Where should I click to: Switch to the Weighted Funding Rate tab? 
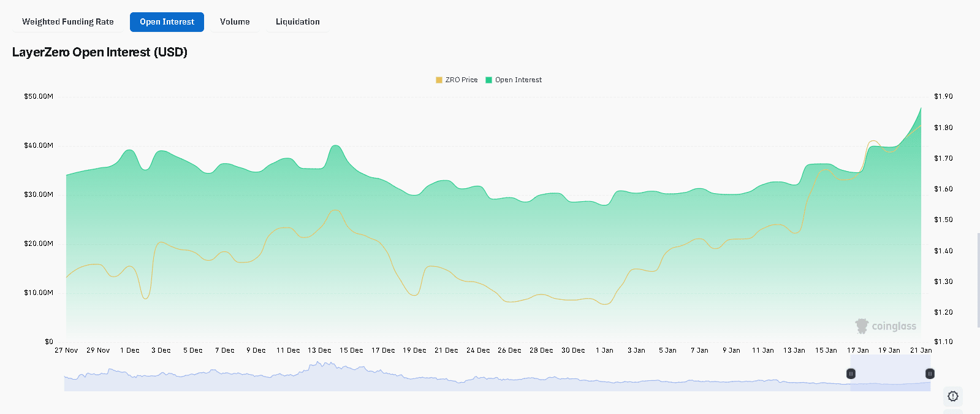click(x=68, y=22)
